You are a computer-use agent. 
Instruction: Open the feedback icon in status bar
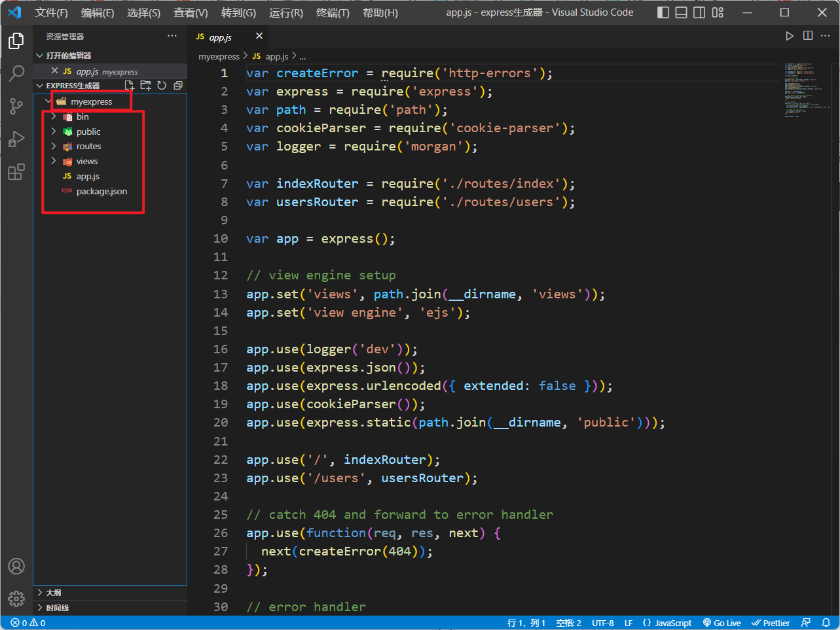(x=806, y=623)
